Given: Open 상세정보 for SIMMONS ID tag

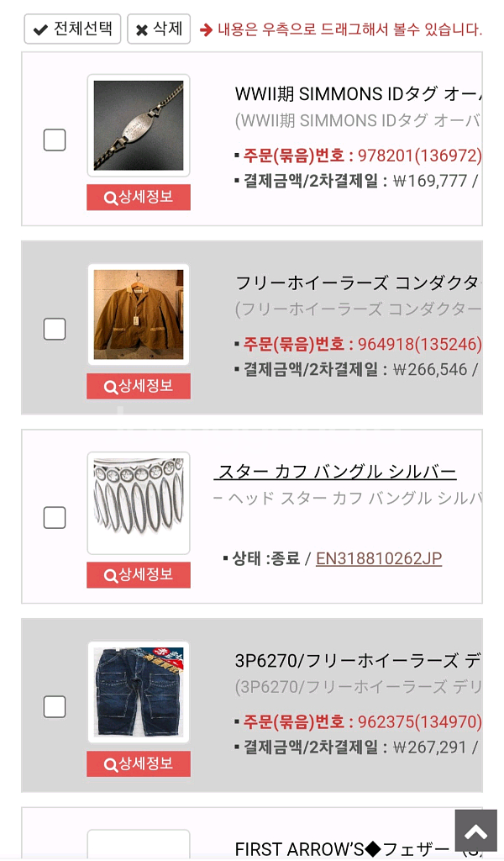Looking at the screenshot, I should [x=139, y=198].
